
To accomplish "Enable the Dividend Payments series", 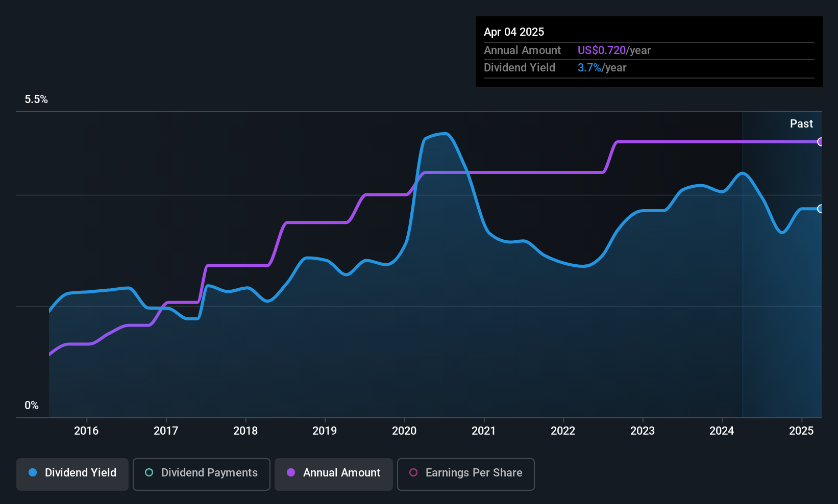I will click(201, 474).
